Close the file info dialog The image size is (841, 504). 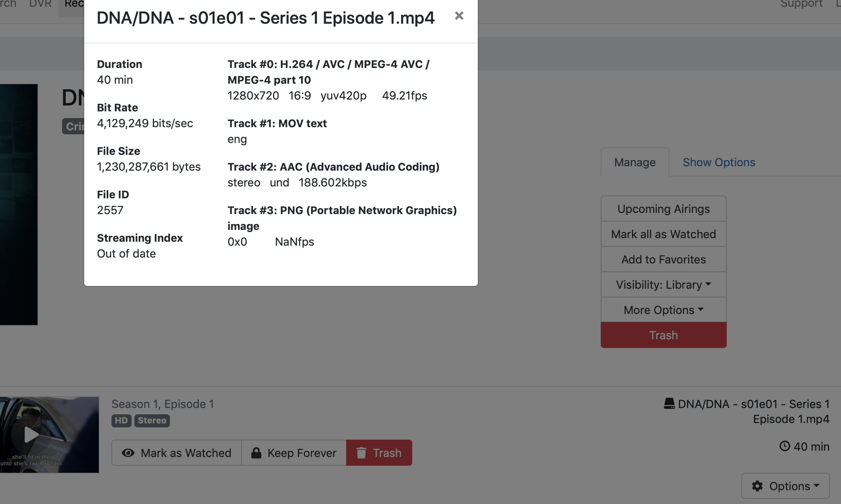click(459, 16)
